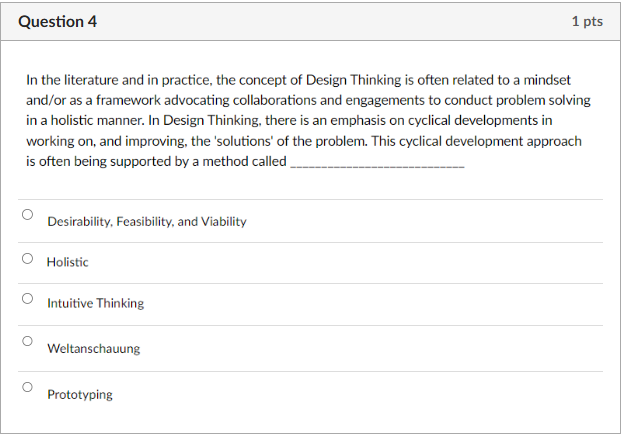Click the 'Intuitive Thinking' label text
This screenshot has width=621, height=437.
click(x=95, y=303)
